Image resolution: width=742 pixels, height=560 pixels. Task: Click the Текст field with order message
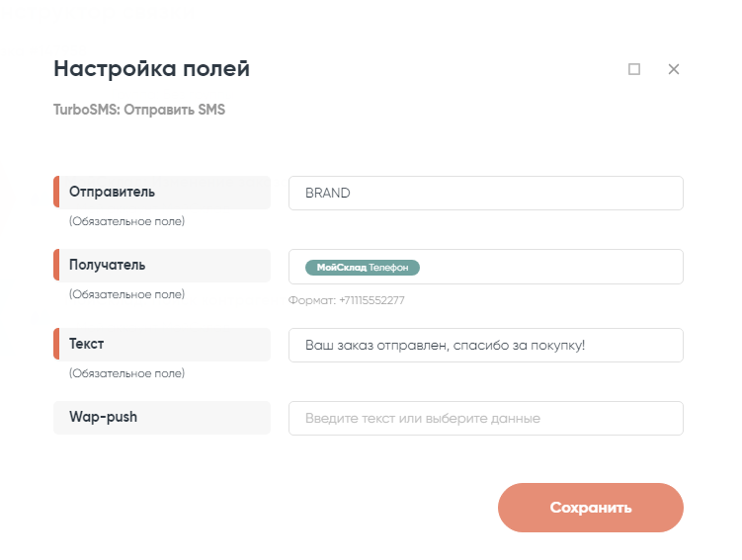[485, 346]
